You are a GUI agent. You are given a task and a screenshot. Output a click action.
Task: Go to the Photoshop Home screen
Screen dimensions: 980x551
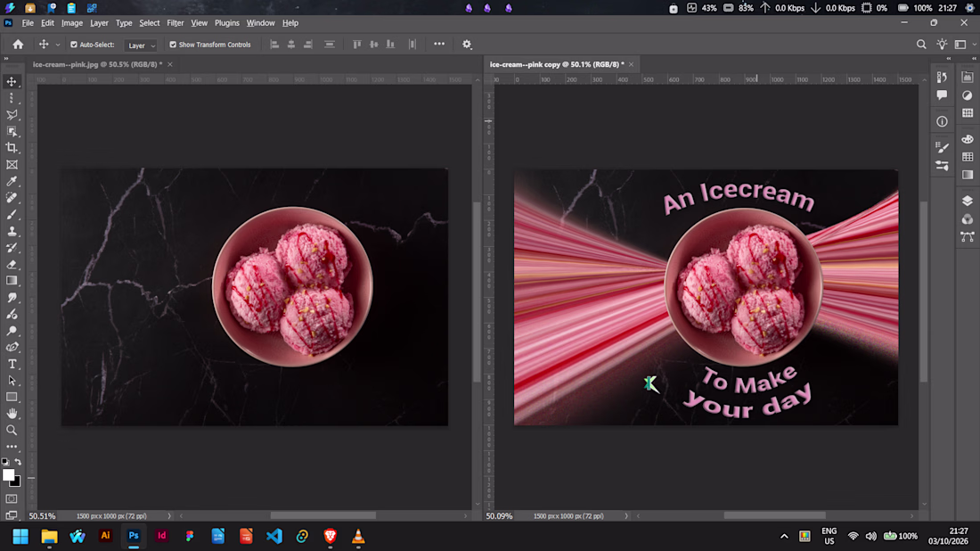tap(18, 45)
